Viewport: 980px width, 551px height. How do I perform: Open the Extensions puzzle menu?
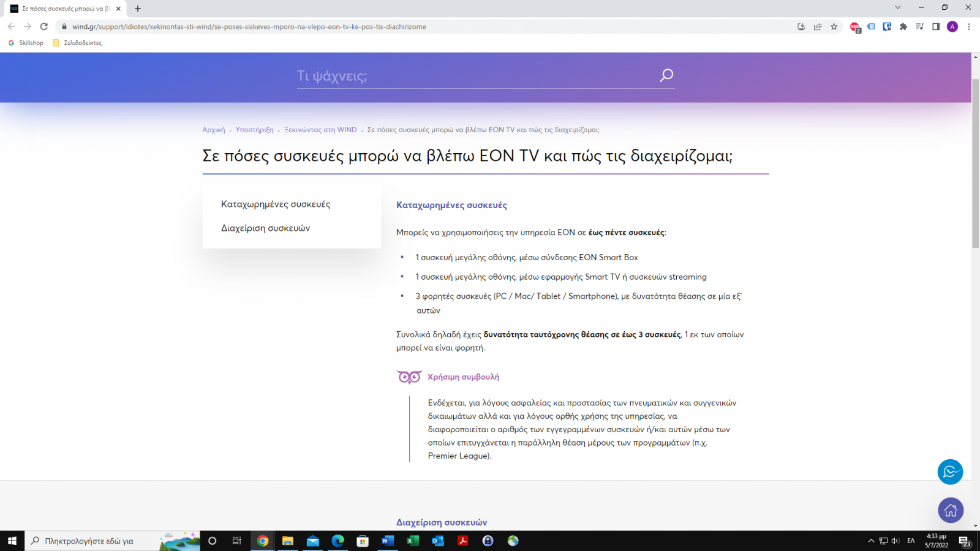pyautogui.click(x=903, y=26)
